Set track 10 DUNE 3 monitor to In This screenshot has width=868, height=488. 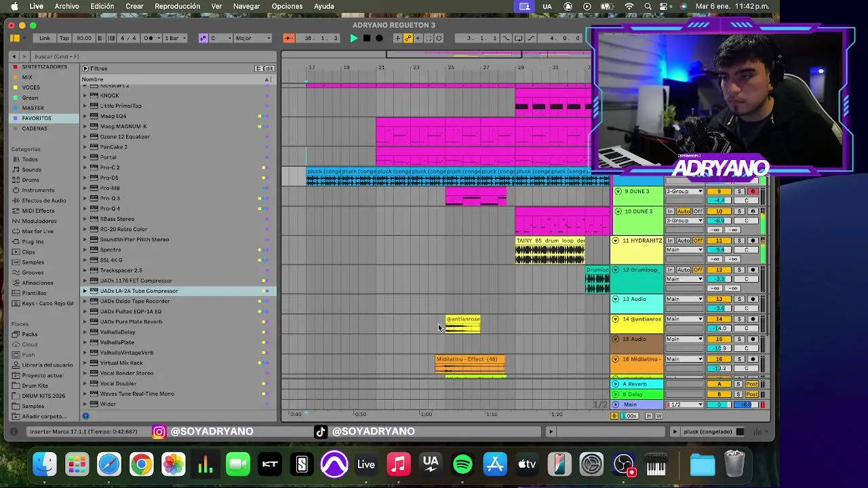(670, 211)
